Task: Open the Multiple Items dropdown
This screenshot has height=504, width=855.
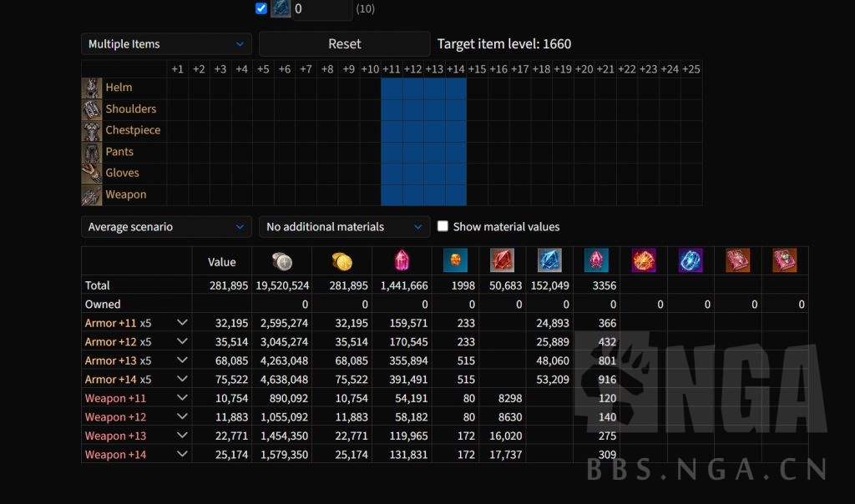Action: click(166, 44)
